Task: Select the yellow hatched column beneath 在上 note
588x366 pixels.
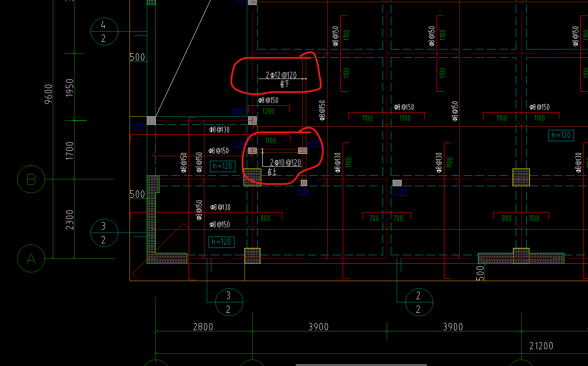Action: [x=252, y=177]
